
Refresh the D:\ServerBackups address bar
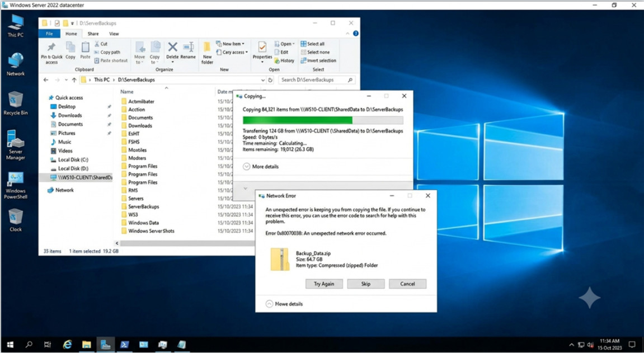[x=270, y=80]
